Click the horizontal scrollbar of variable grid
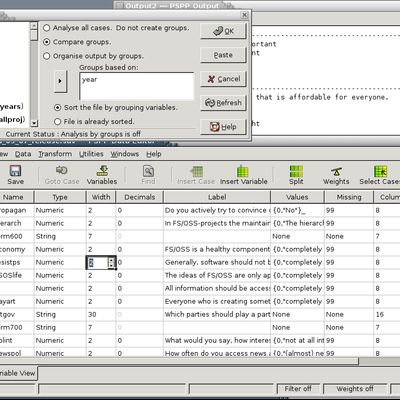Screen dimensions: 400x400 [179, 361]
